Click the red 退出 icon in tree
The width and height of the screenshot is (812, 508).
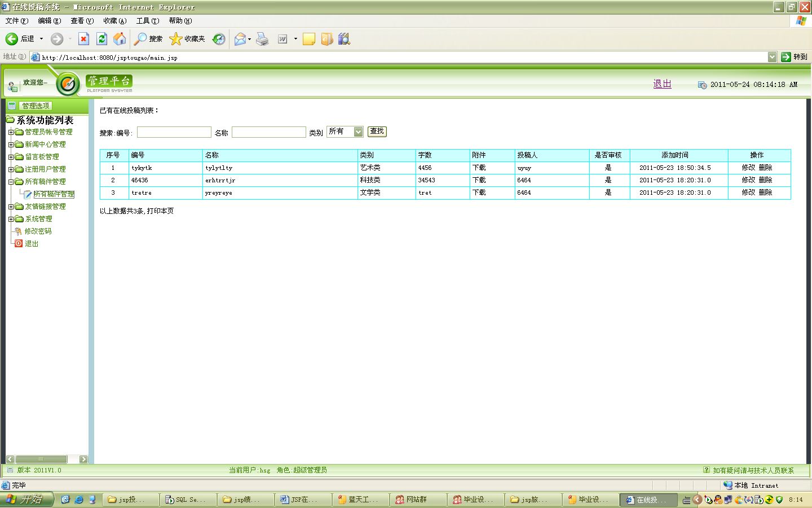pos(19,244)
